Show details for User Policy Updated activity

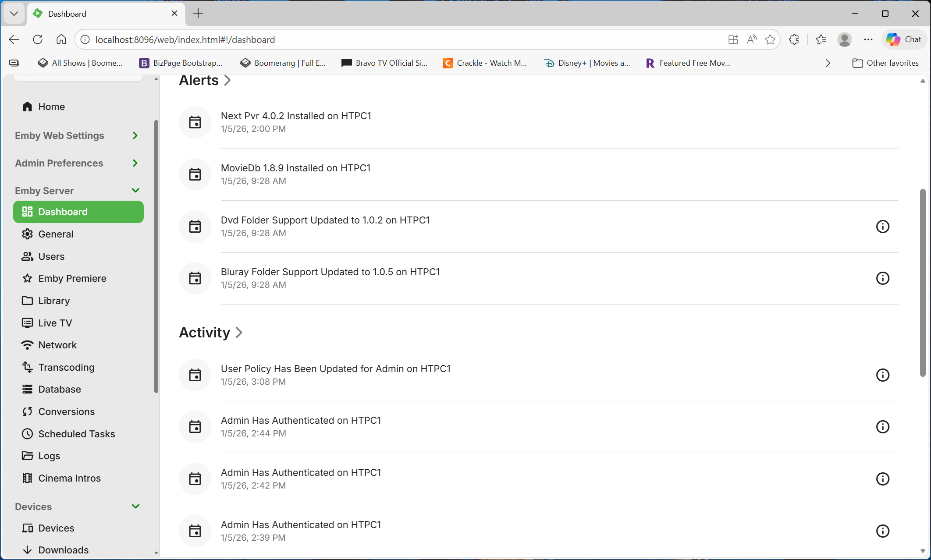pos(882,375)
